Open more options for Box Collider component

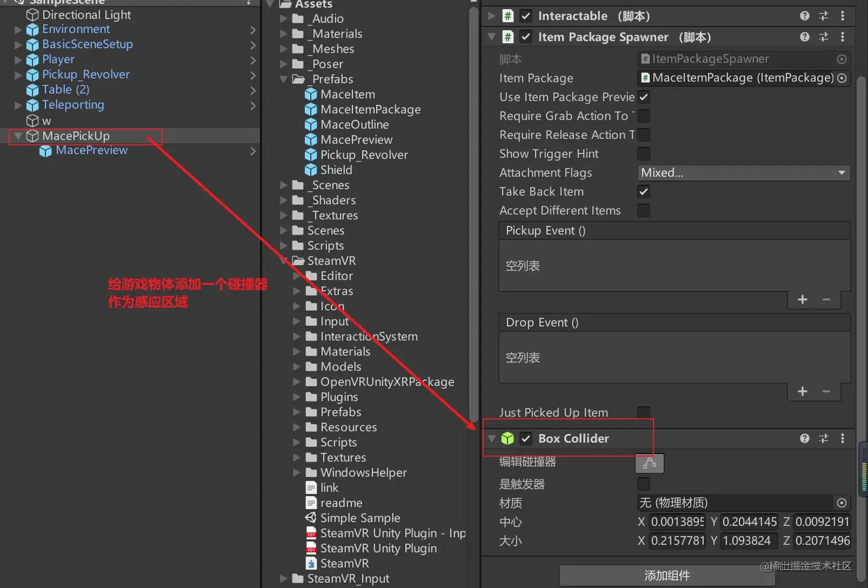(842, 438)
